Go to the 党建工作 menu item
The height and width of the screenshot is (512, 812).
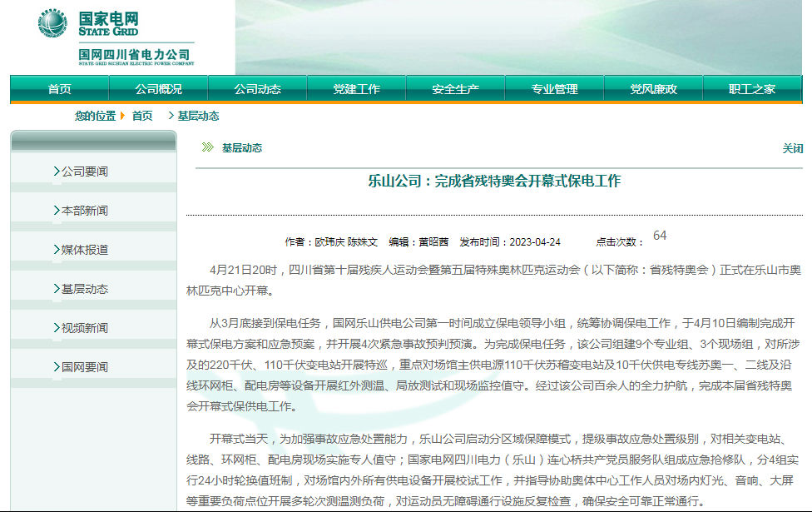[x=356, y=88]
